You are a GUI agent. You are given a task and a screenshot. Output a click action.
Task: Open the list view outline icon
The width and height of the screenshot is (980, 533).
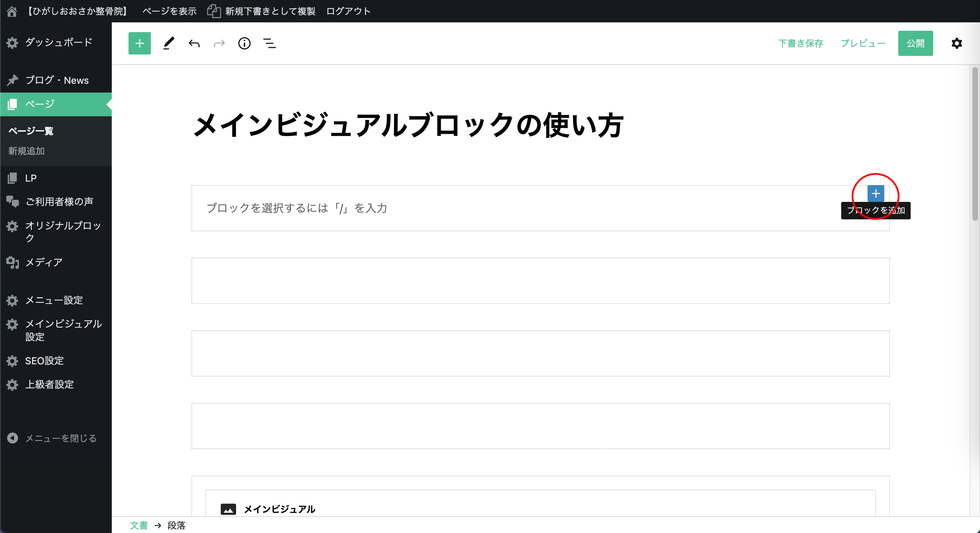pyautogui.click(x=269, y=43)
